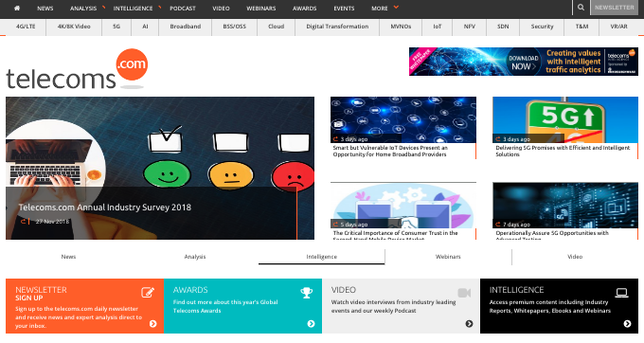The height and width of the screenshot is (343, 644).
Task: Click arrow circle in Intelligence card
Action: (x=627, y=324)
